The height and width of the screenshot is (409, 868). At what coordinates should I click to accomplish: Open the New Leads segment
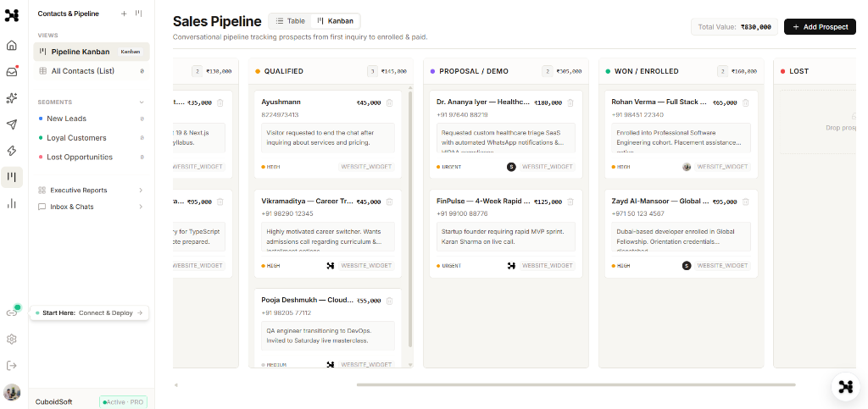point(92,119)
